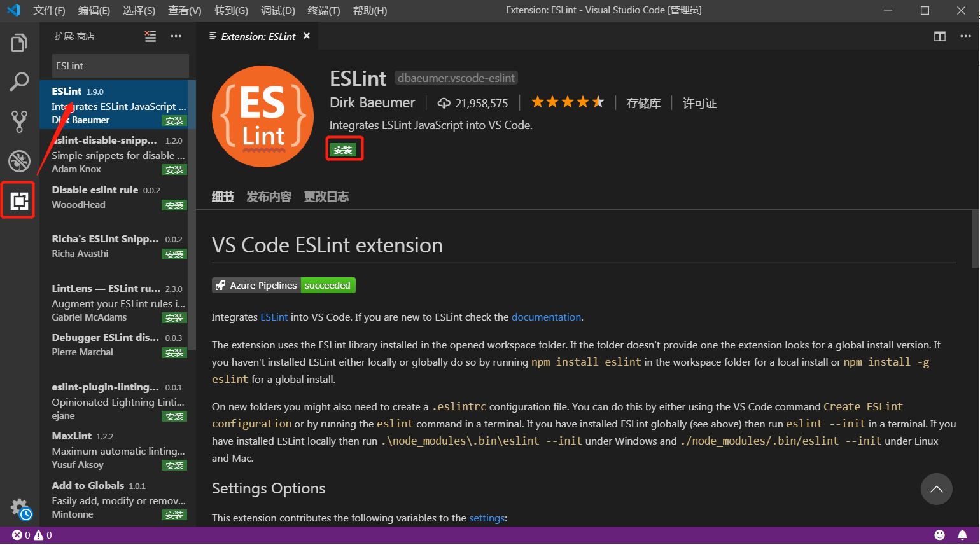Open extensions sidebar more actions menu
980x545 pixels.
pyautogui.click(x=176, y=36)
